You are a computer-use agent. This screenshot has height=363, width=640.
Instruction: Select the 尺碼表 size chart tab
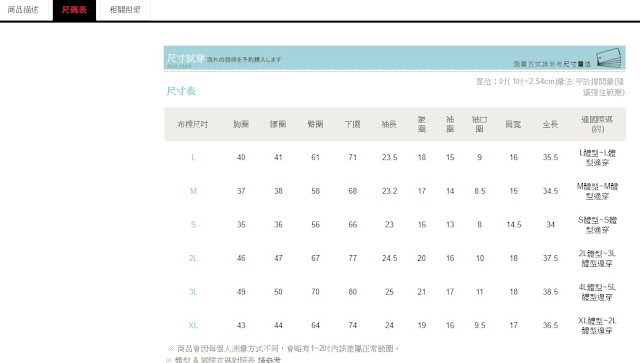(x=74, y=9)
